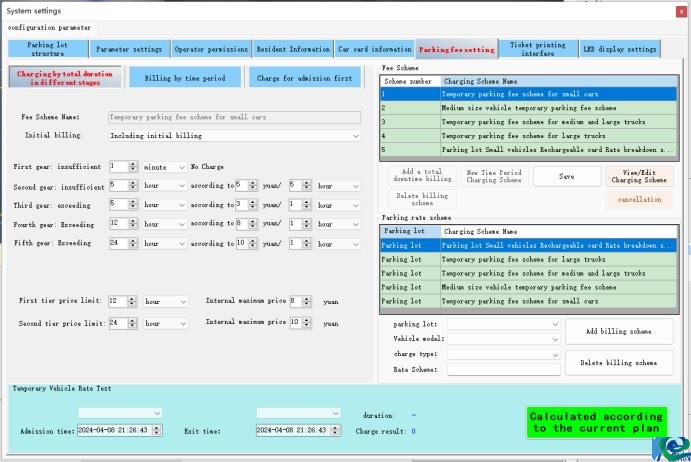Screen dimensions: 691x462
Task: Switch to Billing by time period mode
Action: coord(185,78)
